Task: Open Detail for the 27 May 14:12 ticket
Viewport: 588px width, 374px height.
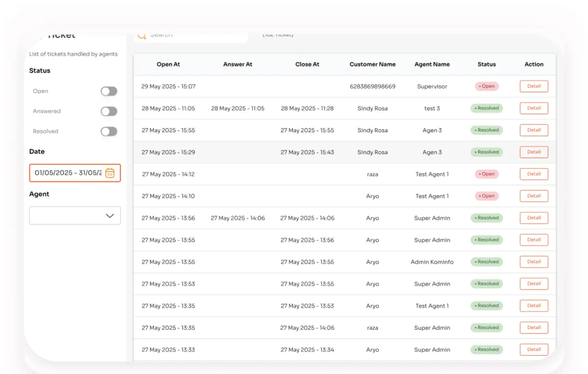Action: 534,174
